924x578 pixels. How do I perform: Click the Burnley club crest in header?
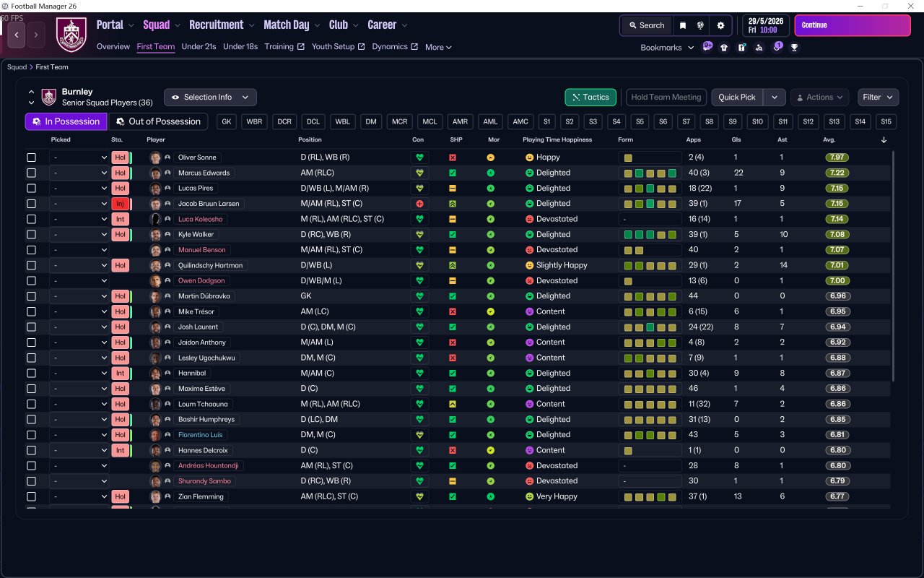71,35
